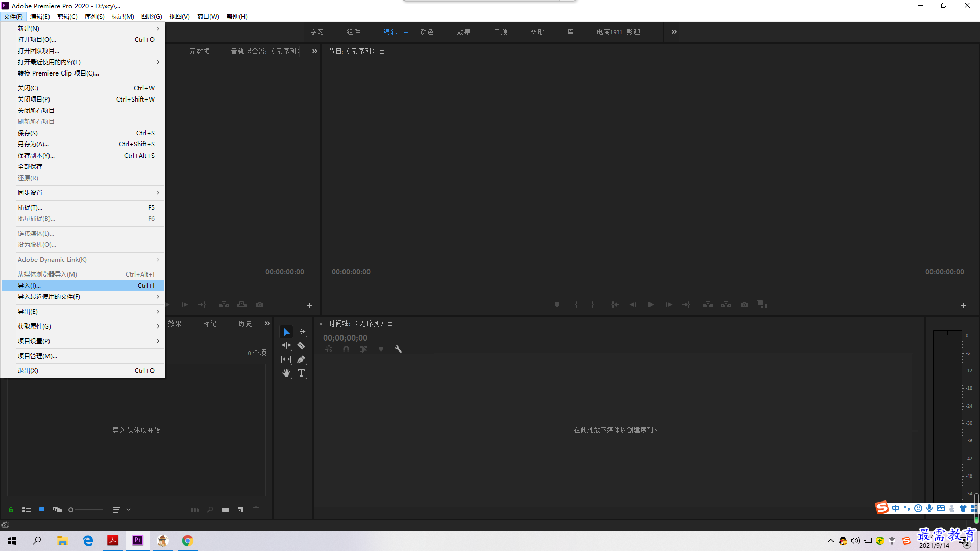Screen dimensions: 980x551
Task: Click Insert button in Source monitor
Action: (224, 305)
